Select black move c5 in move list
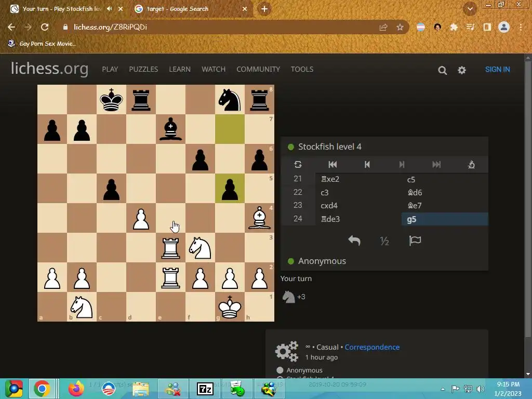Viewport: 532px width, 399px height. 445,179
